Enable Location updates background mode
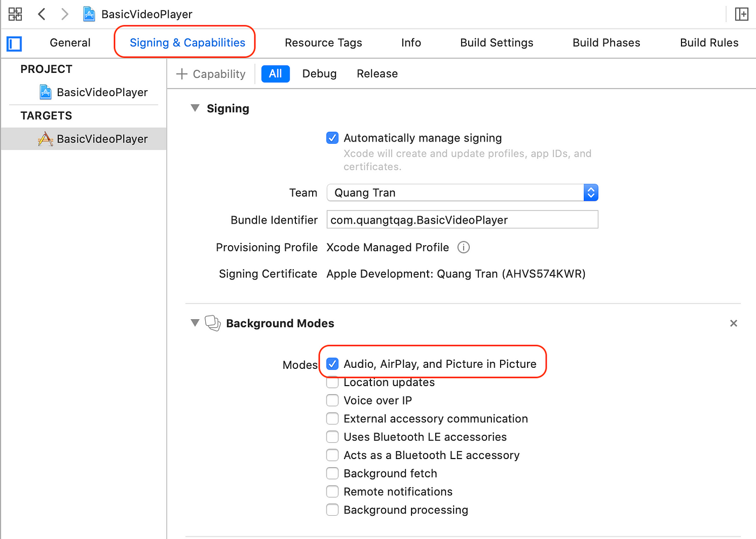 (332, 382)
